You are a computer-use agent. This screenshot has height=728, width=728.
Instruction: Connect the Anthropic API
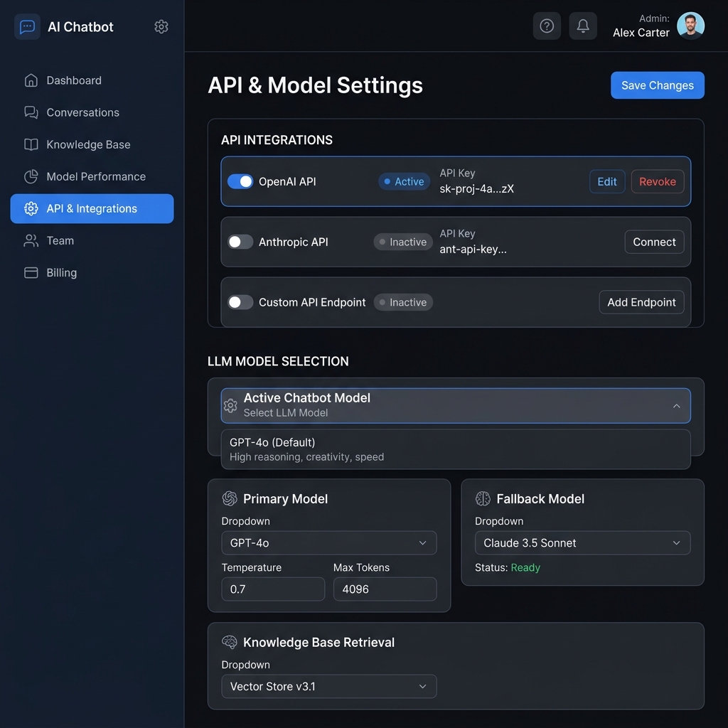(654, 242)
